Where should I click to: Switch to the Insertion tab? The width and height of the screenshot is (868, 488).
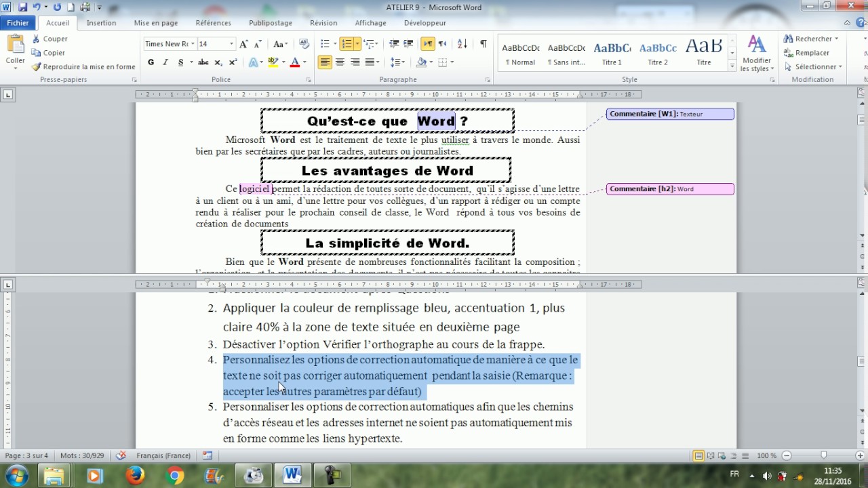point(101,23)
